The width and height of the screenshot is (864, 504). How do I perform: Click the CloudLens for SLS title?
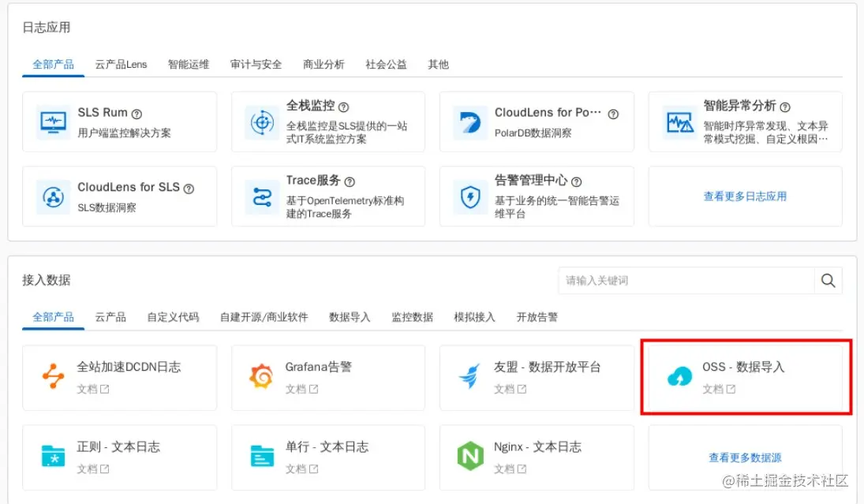129,187
